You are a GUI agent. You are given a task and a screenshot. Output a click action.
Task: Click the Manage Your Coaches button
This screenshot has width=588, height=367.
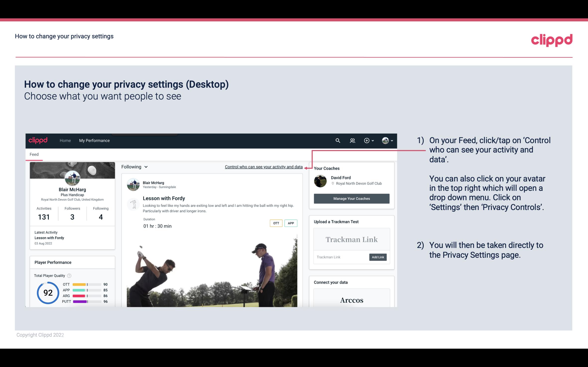[x=352, y=198]
